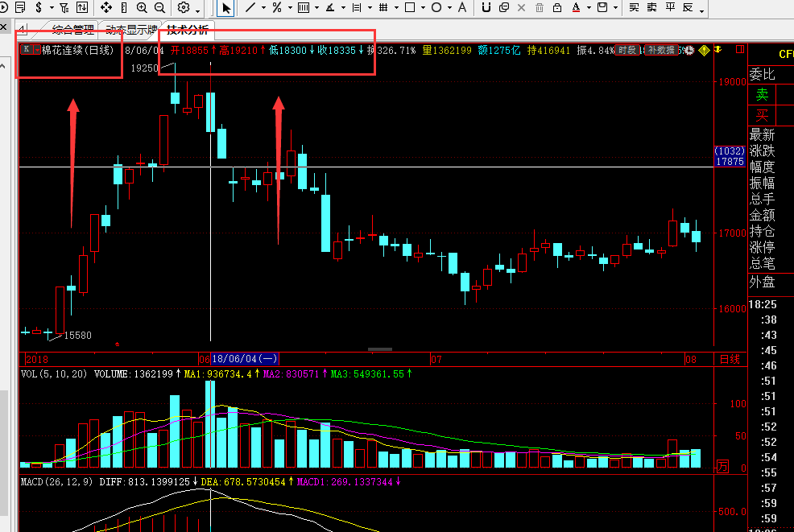Switch to 技术分析 tab
Viewport: 794px width, 532px height.
(188, 30)
